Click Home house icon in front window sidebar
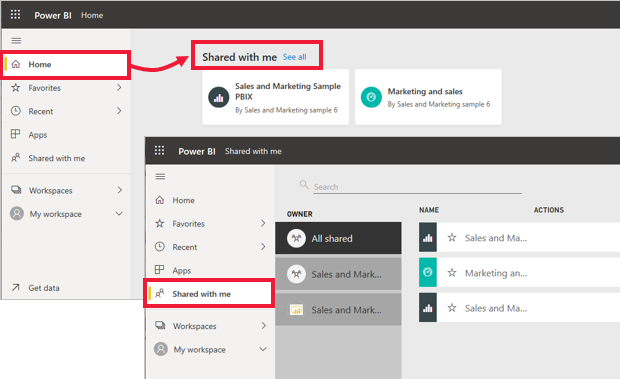The image size is (620, 379). [160, 200]
